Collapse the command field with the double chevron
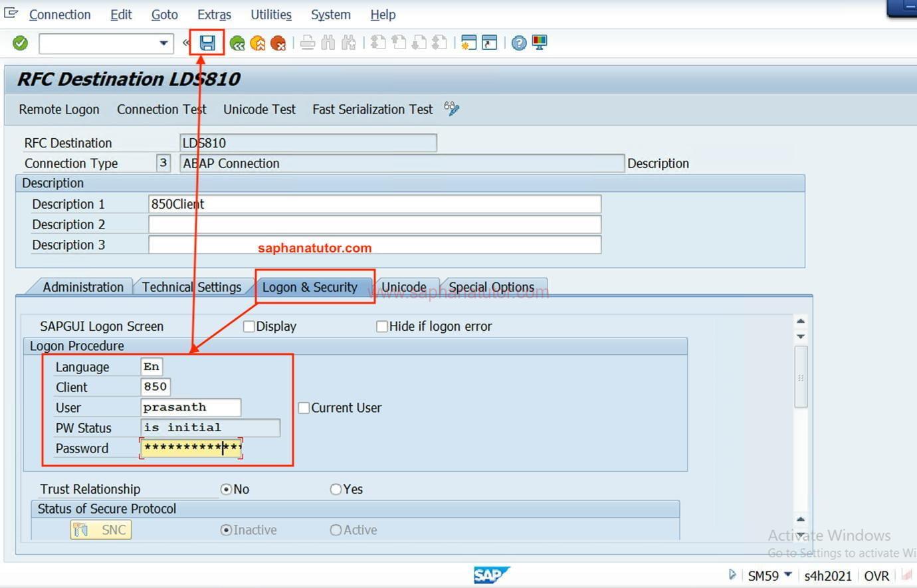 click(x=186, y=43)
